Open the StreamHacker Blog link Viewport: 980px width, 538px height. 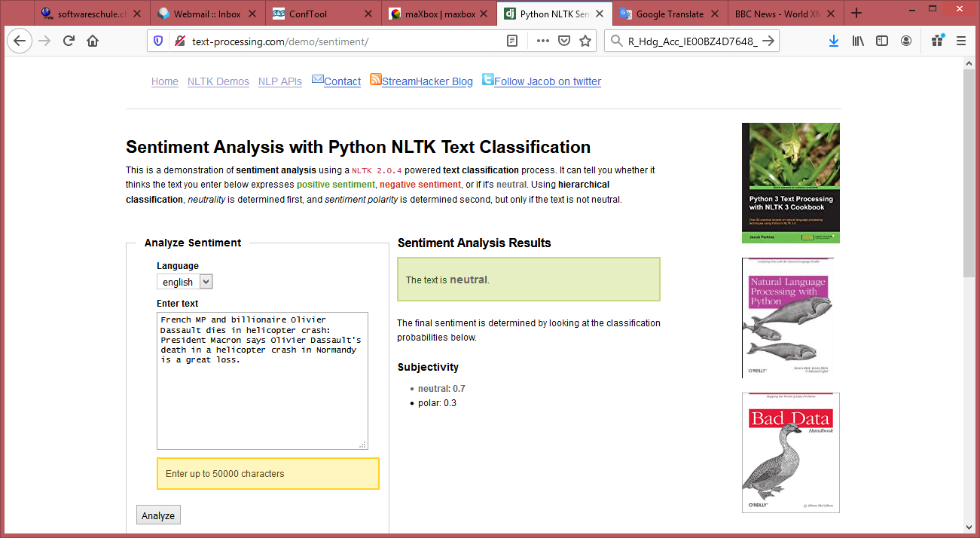click(427, 81)
